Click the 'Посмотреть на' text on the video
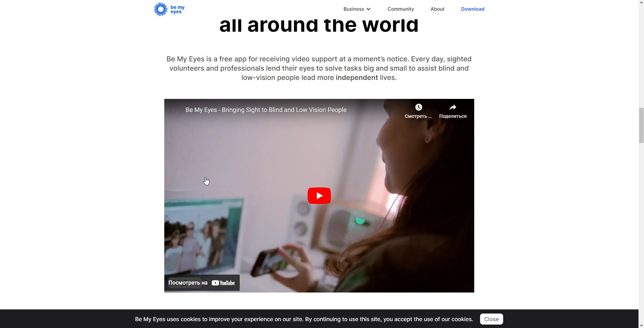The width and height of the screenshot is (644, 328). click(188, 283)
